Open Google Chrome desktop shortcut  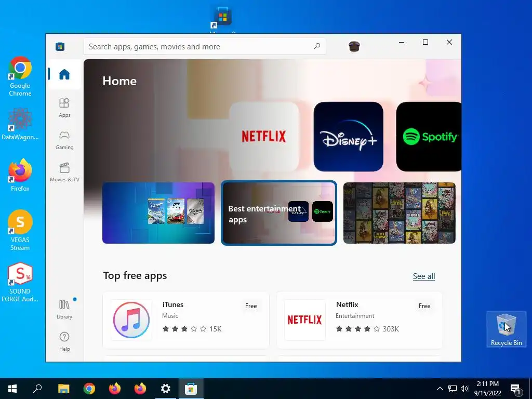pyautogui.click(x=20, y=77)
